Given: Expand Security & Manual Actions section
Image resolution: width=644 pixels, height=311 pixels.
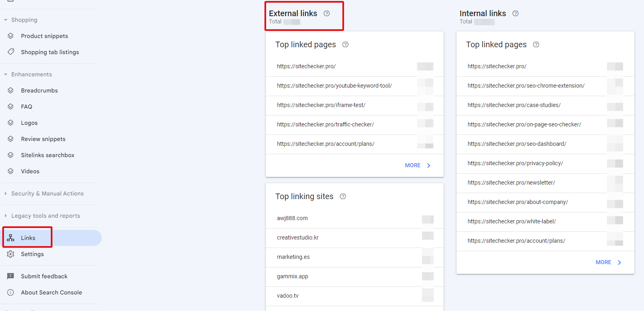Looking at the screenshot, I should [6, 193].
